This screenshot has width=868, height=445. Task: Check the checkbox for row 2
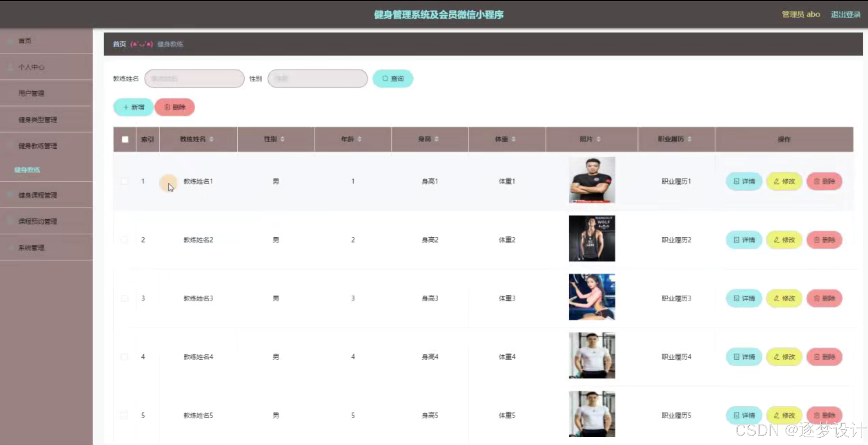124,240
